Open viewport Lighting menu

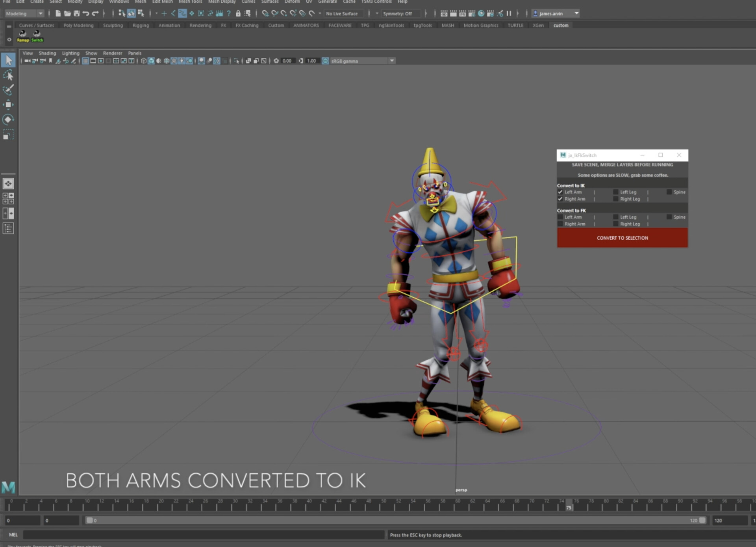point(71,53)
